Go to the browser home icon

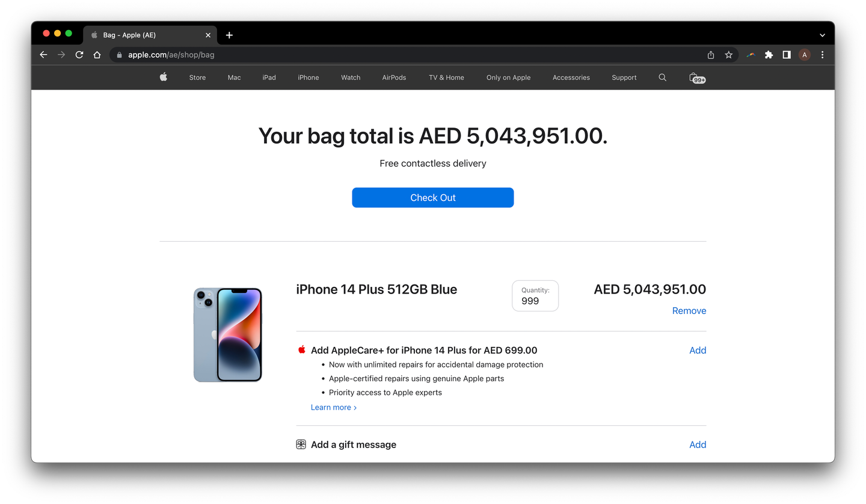coord(97,55)
